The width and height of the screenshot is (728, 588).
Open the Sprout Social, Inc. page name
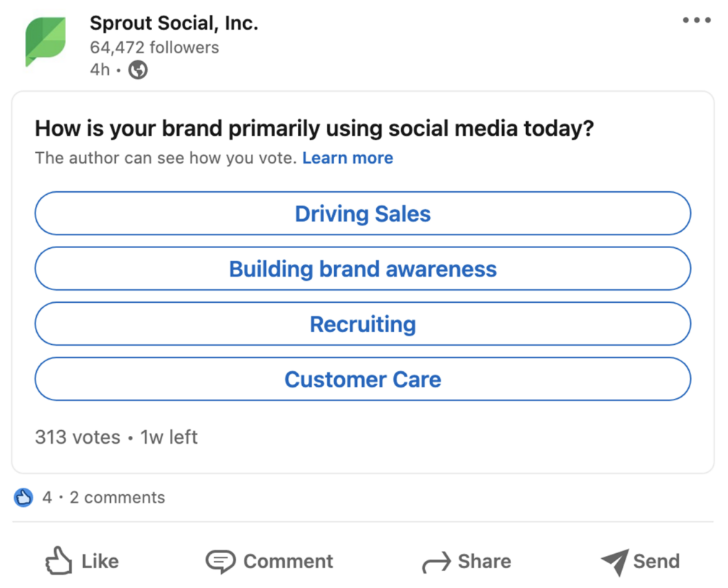tap(174, 23)
